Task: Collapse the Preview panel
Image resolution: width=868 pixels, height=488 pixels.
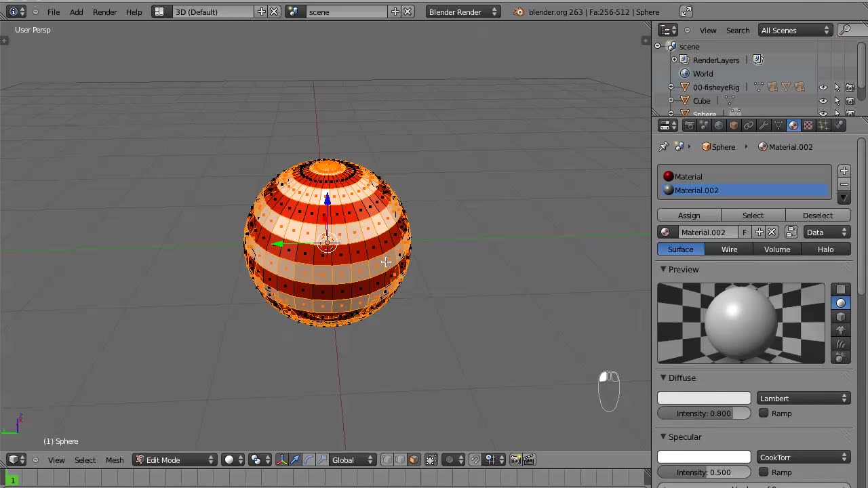Action: tap(663, 270)
